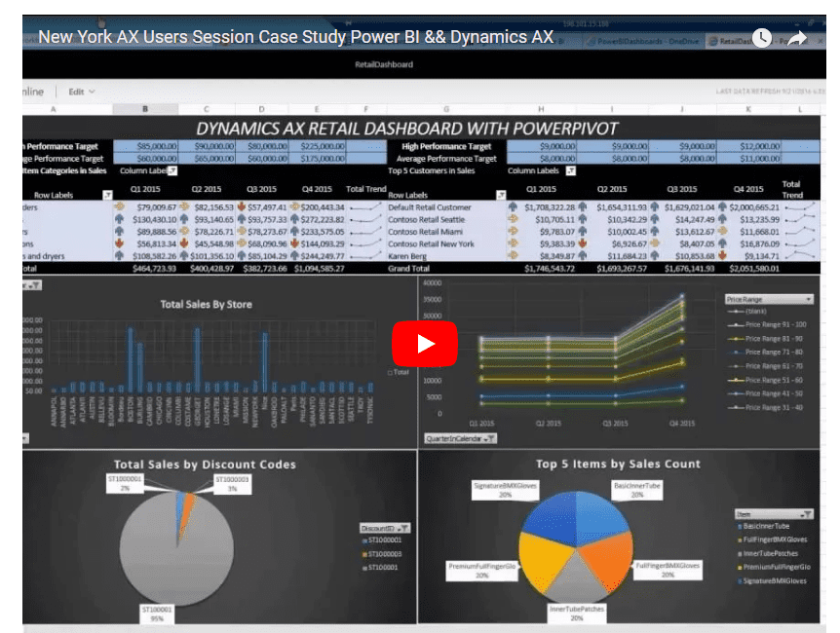The height and width of the screenshot is (633, 840).
Task: Open Column Labels filter for Top 5 Customers table
Action: coord(571,170)
